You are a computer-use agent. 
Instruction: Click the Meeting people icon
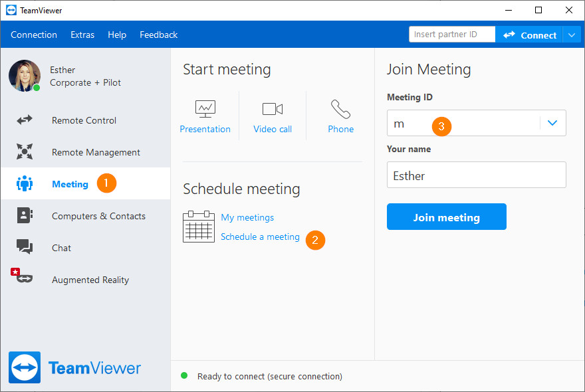[25, 183]
